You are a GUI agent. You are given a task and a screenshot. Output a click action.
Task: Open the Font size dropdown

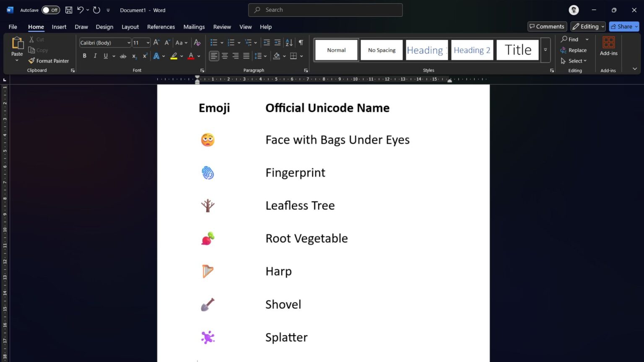[x=149, y=42]
